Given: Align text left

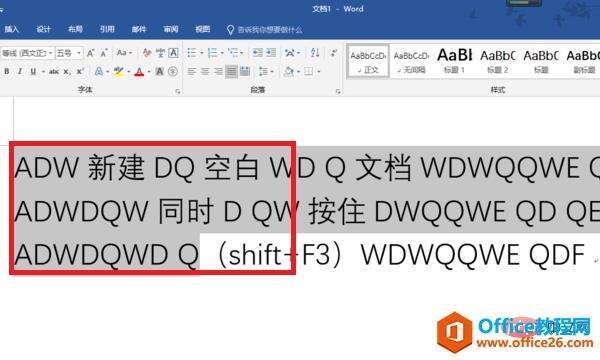Looking at the screenshot, I should click(192, 72).
